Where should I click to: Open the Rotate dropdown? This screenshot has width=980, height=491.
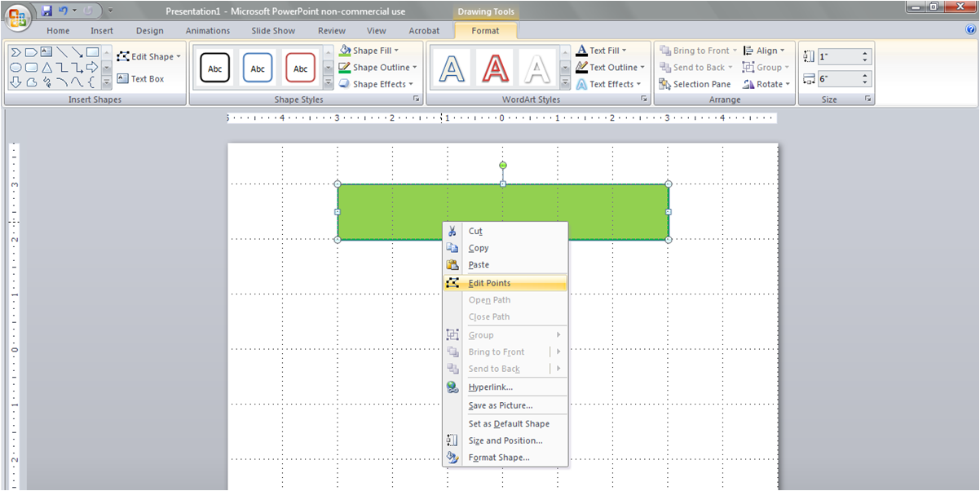coord(766,84)
